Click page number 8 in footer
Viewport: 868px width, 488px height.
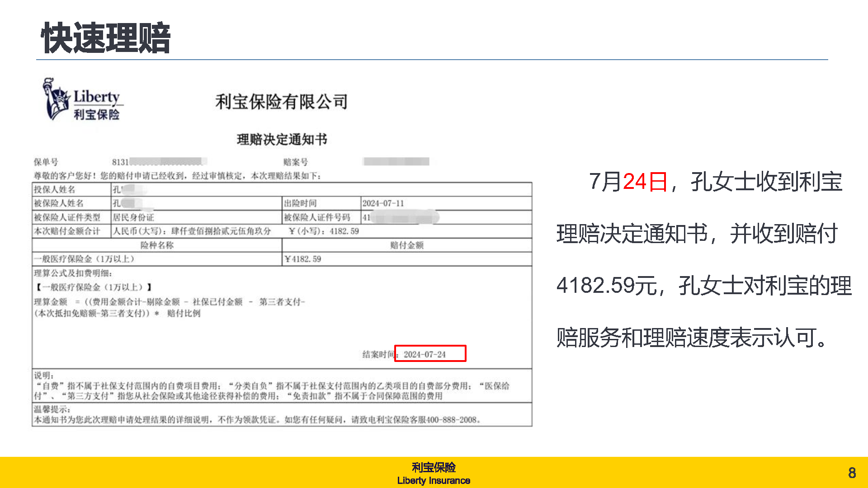click(x=852, y=473)
